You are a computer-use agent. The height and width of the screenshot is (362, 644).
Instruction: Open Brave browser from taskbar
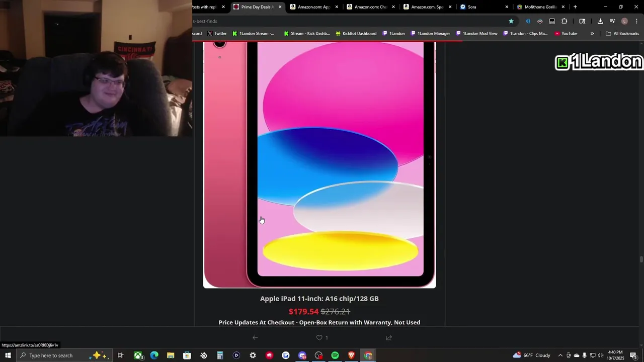point(351,355)
